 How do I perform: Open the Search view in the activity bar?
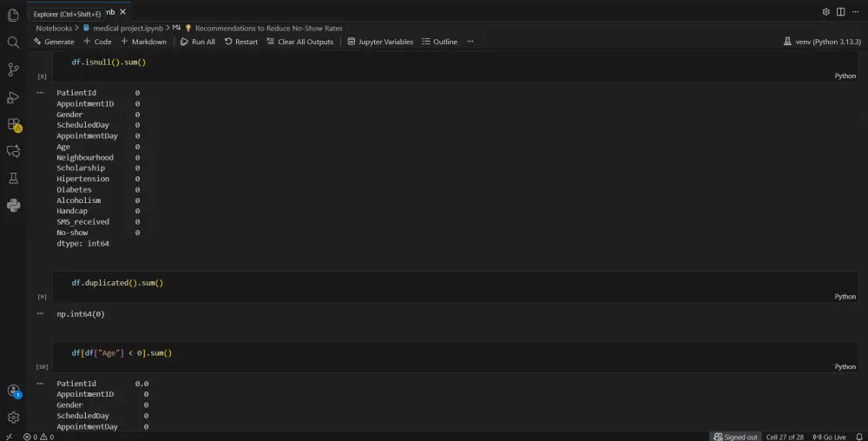pyautogui.click(x=13, y=42)
